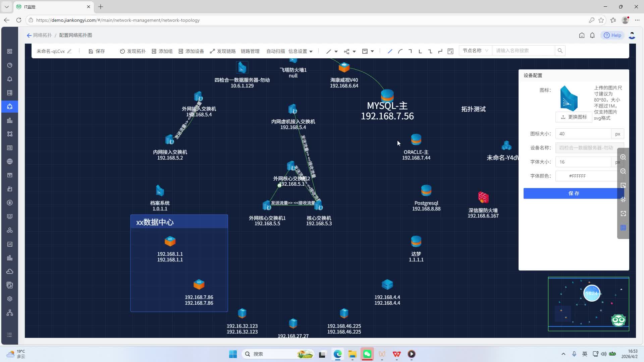The height and width of the screenshot is (362, 644).
Task: Expand the 信息设置 dropdown menu
Action: 300,51
